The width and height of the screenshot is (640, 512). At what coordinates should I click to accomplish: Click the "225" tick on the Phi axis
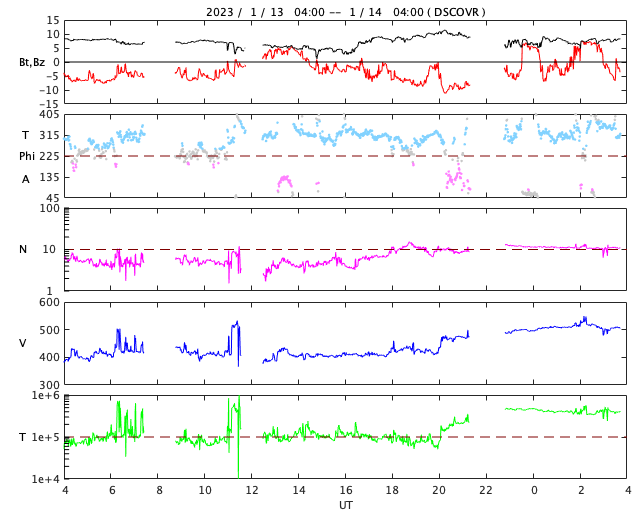click(x=49, y=156)
